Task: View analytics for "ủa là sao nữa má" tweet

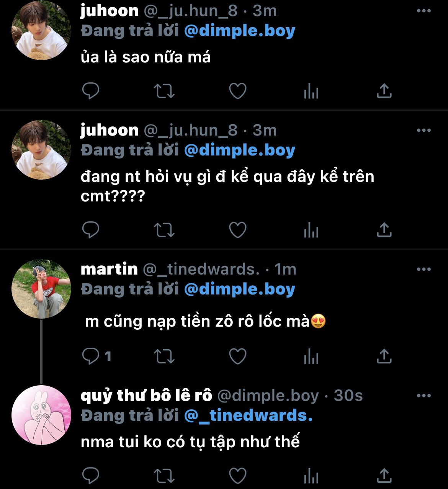Action: coord(311,91)
